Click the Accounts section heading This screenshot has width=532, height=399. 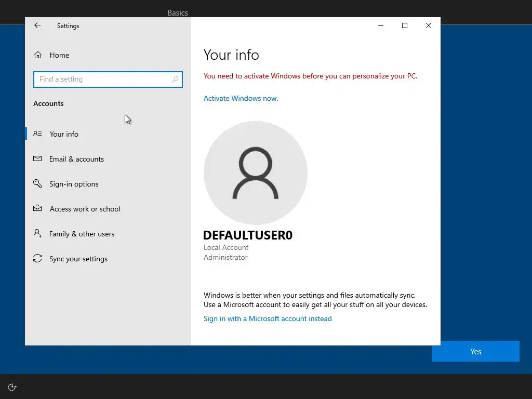pos(48,103)
